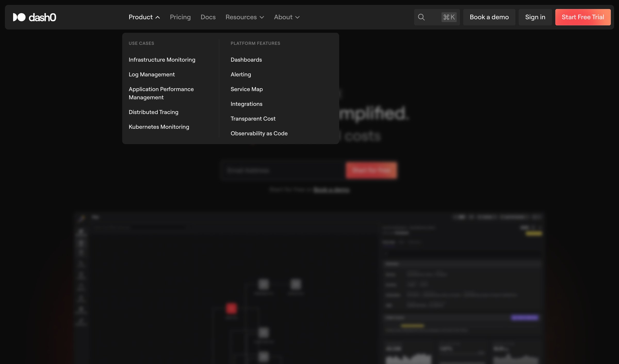Collapse the Product menu

click(144, 17)
